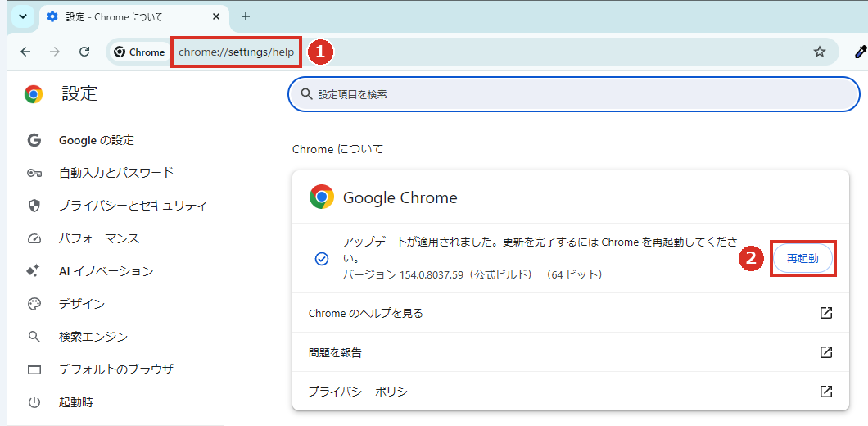Click the アップデートが適用されました message
868x426 pixels.
[x=540, y=250]
